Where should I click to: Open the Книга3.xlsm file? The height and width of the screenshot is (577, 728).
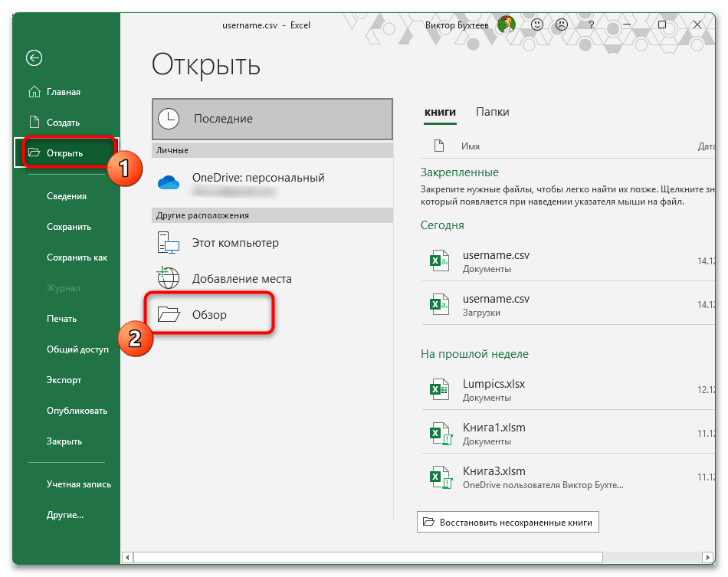568,477
